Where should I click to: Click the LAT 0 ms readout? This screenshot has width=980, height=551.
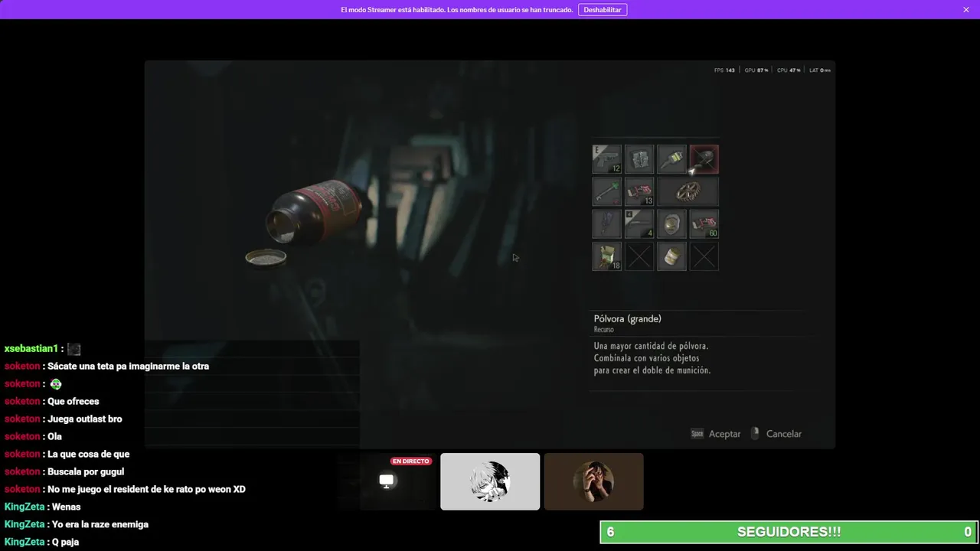pos(820,70)
